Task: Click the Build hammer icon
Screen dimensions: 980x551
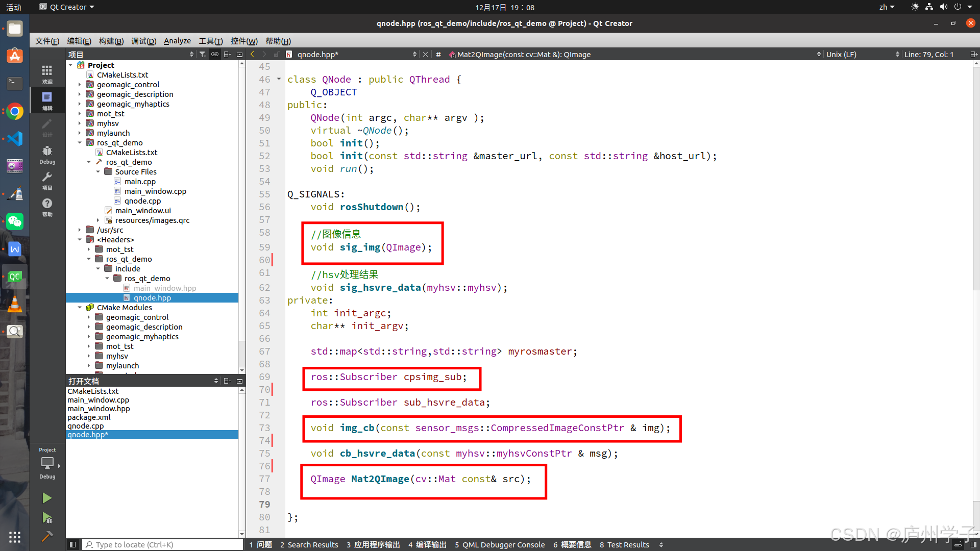Action: 47,536
